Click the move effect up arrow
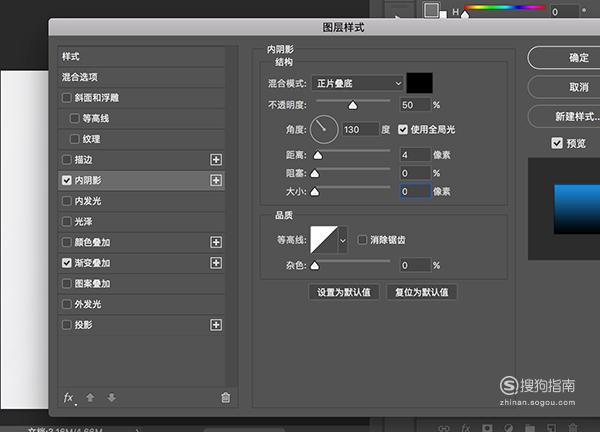 pyautogui.click(x=90, y=398)
